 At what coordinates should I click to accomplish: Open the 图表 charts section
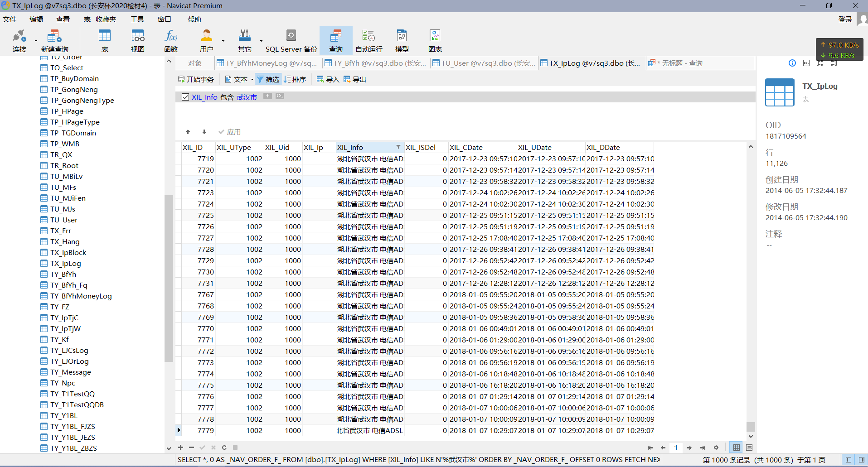[435, 40]
